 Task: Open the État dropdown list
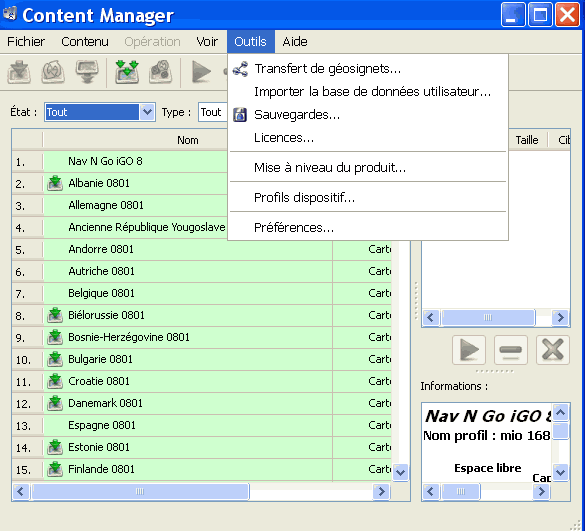[x=147, y=112]
